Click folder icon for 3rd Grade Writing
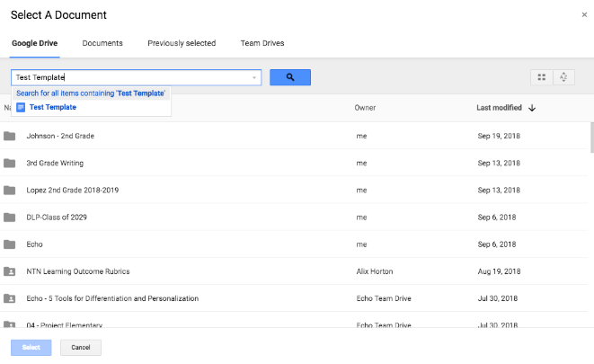The width and height of the screenshot is (594, 364). pos(10,164)
